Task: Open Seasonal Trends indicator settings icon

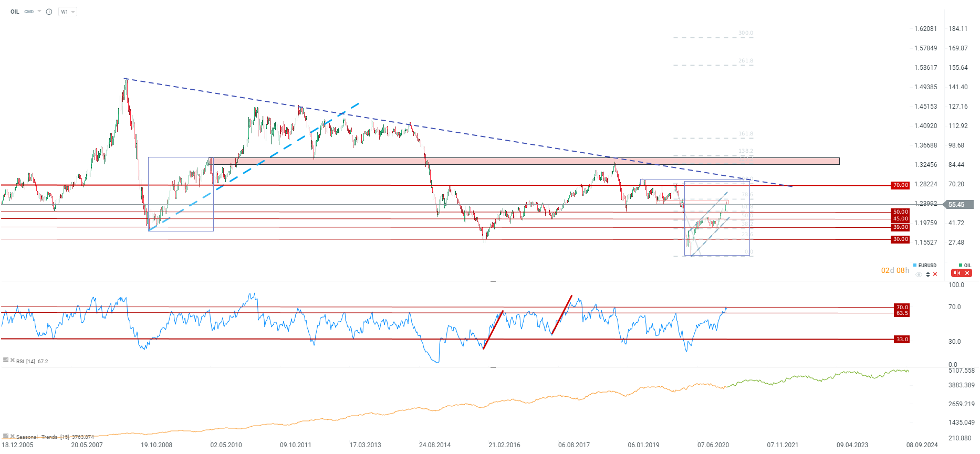Action: pyautogui.click(x=6, y=436)
